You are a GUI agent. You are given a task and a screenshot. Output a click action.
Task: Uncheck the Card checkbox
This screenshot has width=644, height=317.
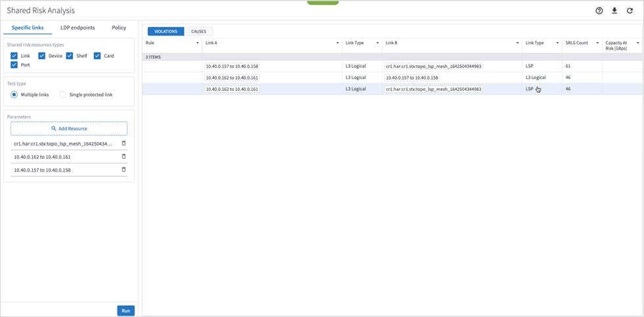coord(97,56)
